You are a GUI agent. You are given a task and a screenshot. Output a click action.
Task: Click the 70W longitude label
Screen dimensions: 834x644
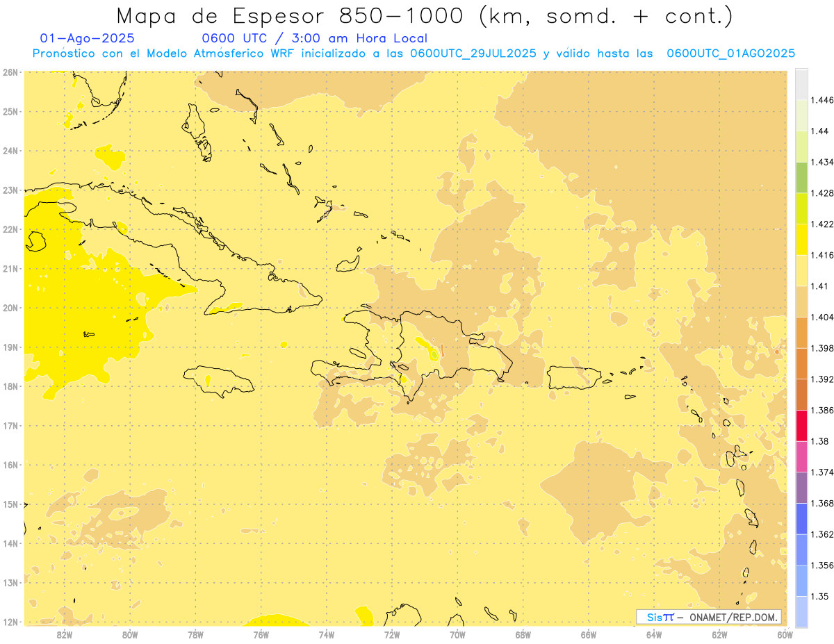[x=457, y=634]
